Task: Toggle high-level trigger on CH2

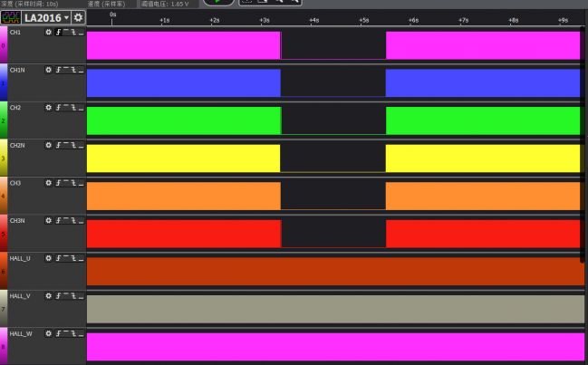Action: [66, 108]
